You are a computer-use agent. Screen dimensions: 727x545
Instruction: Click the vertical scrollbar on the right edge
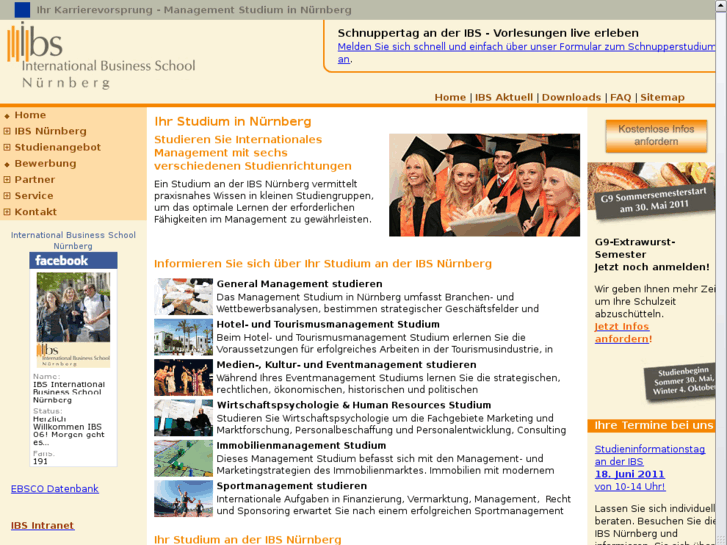(x=721, y=272)
